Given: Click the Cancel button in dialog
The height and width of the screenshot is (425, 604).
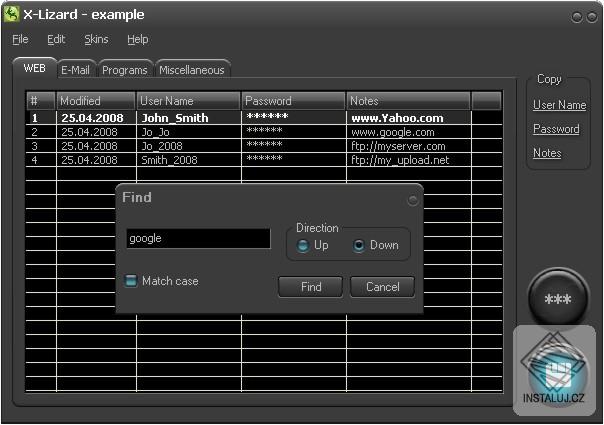Looking at the screenshot, I should click(383, 287).
